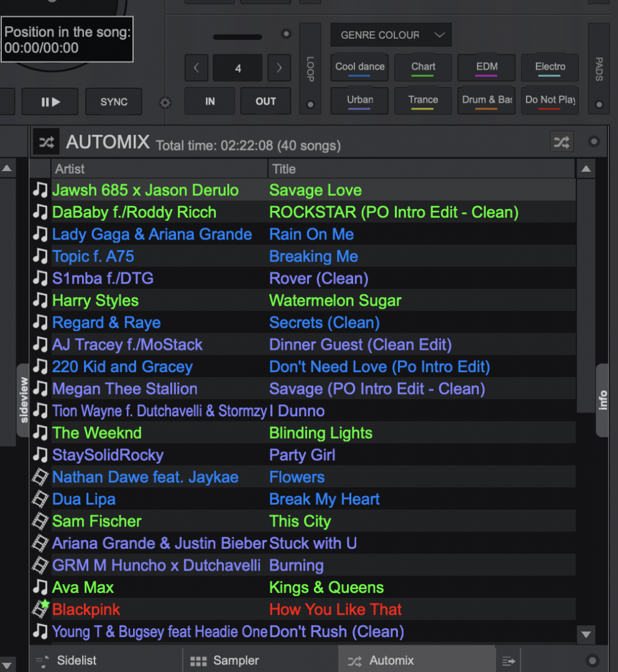Open loop settings gear icon beside SYNC
The height and width of the screenshot is (672, 618).
(x=165, y=103)
